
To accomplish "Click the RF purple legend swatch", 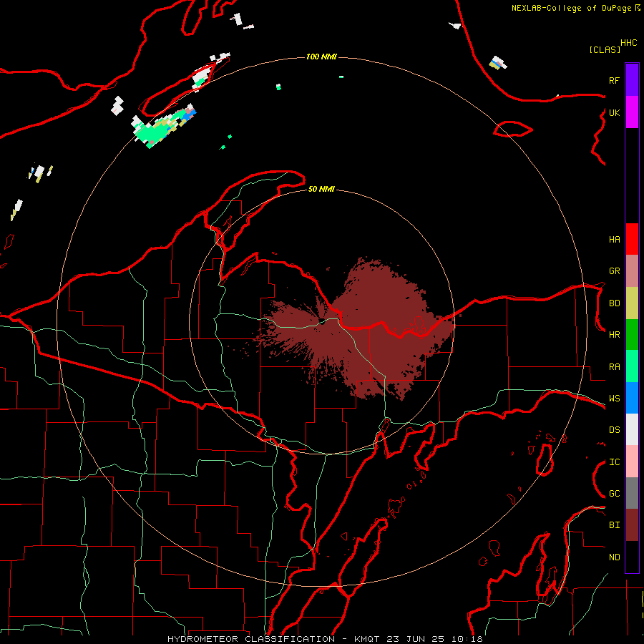I will coord(632,80).
